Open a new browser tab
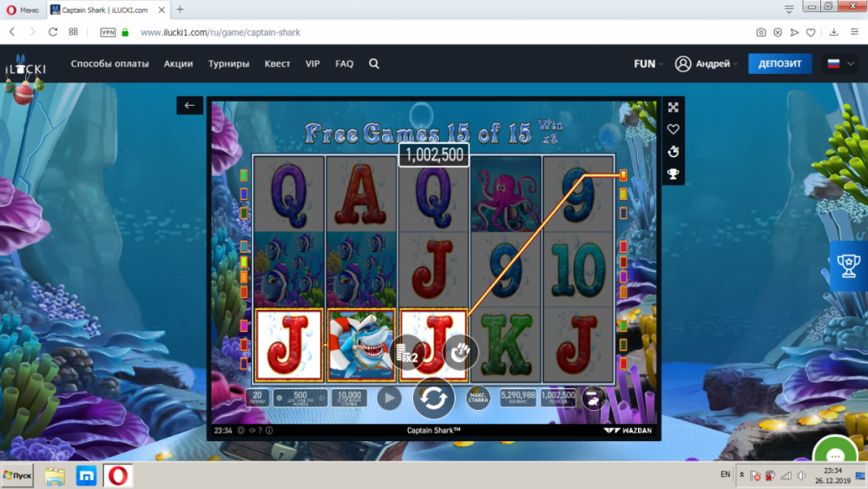 pos(180,10)
